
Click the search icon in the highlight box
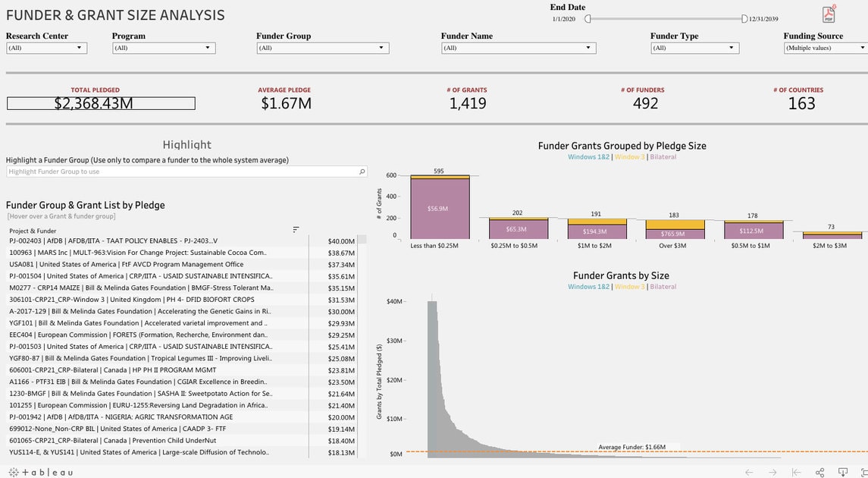pyautogui.click(x=362, y=172)
